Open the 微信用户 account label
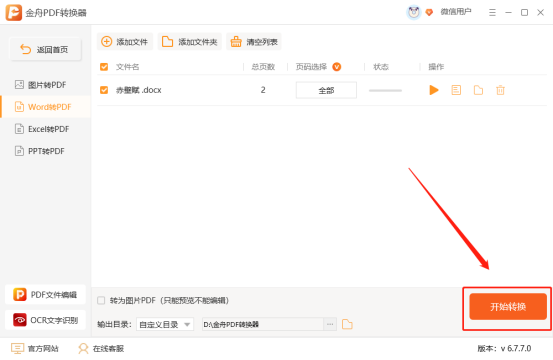 (x=456, y=12)
